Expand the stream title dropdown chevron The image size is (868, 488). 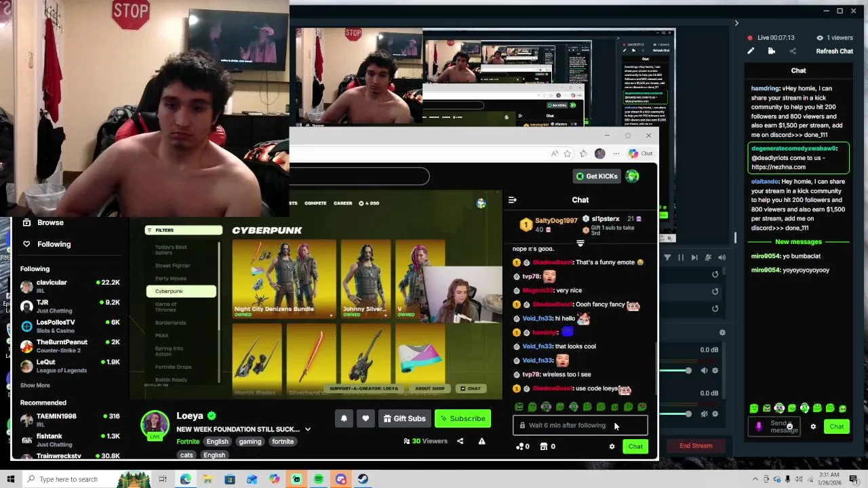click(x=307, y=429)
